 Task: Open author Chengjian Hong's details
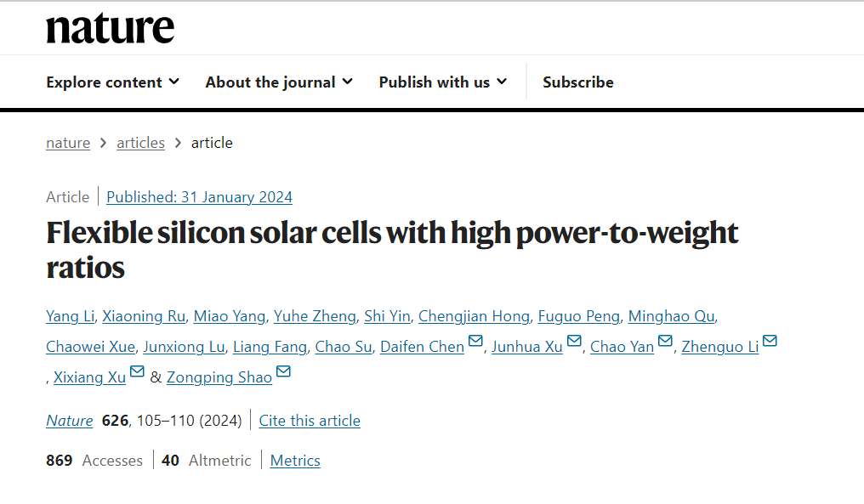474,316
